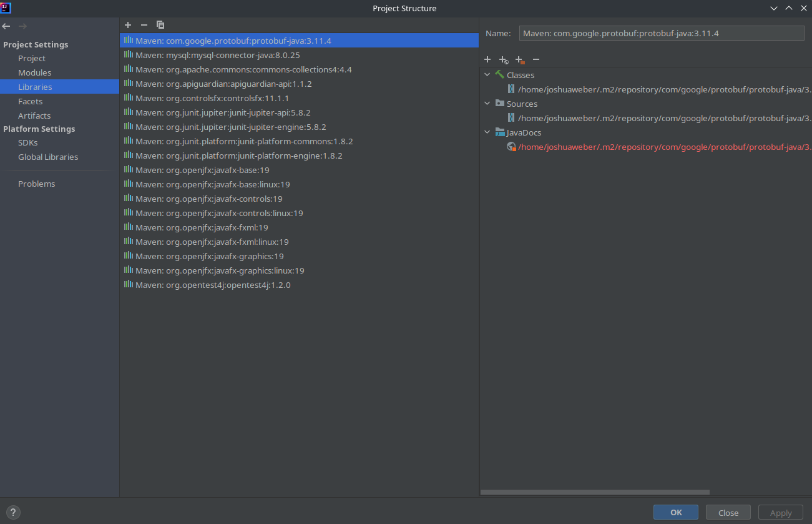This screenshot has height=524, width=812.
Task: Remove the selected library with the minus icon above the library list
Action: click(x=144, y=25)
